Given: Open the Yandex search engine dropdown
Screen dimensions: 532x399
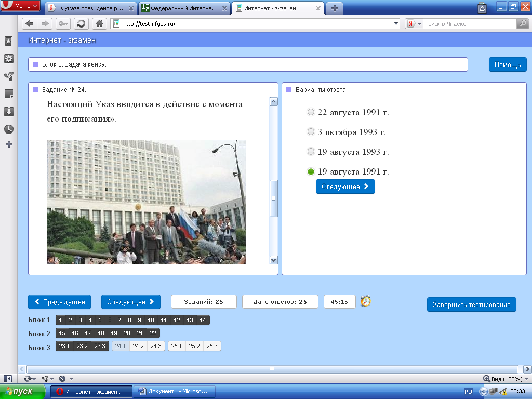Looking at the screenshot, I should pos(414,24).
